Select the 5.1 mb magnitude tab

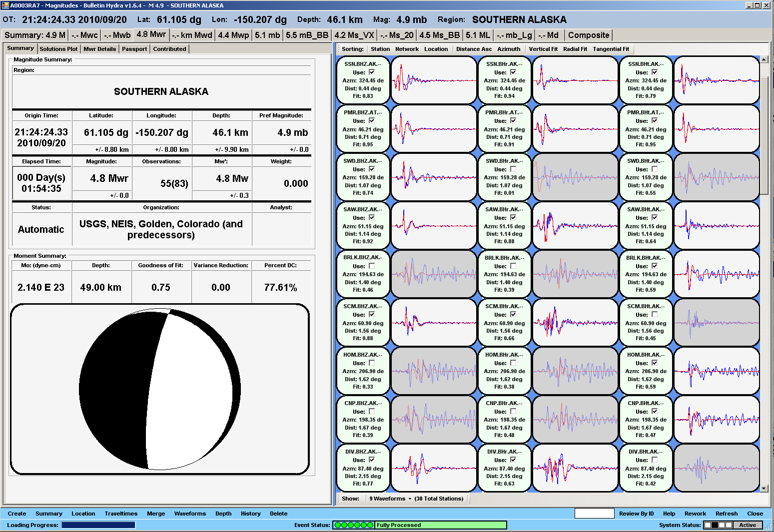267,35
